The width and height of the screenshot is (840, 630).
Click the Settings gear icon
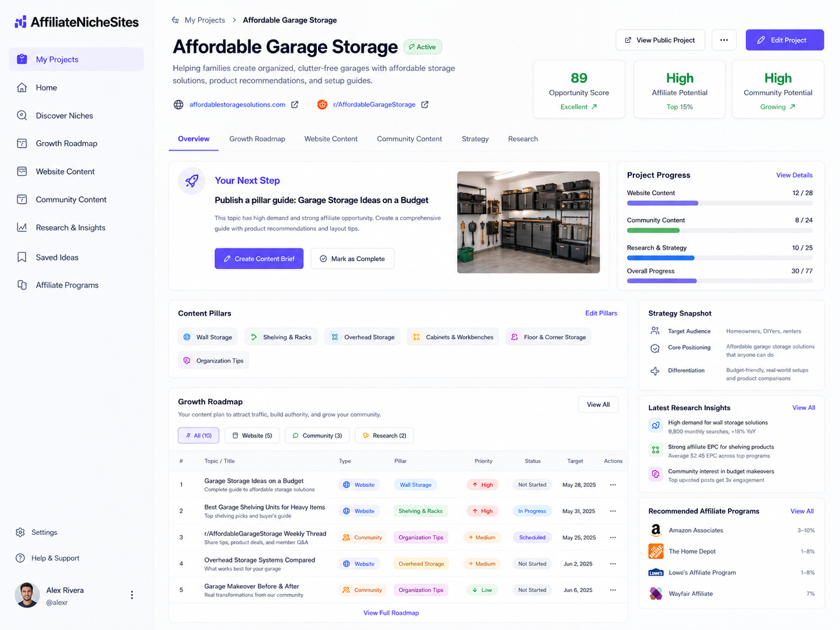pyautogui.click(x=20, y=532)
